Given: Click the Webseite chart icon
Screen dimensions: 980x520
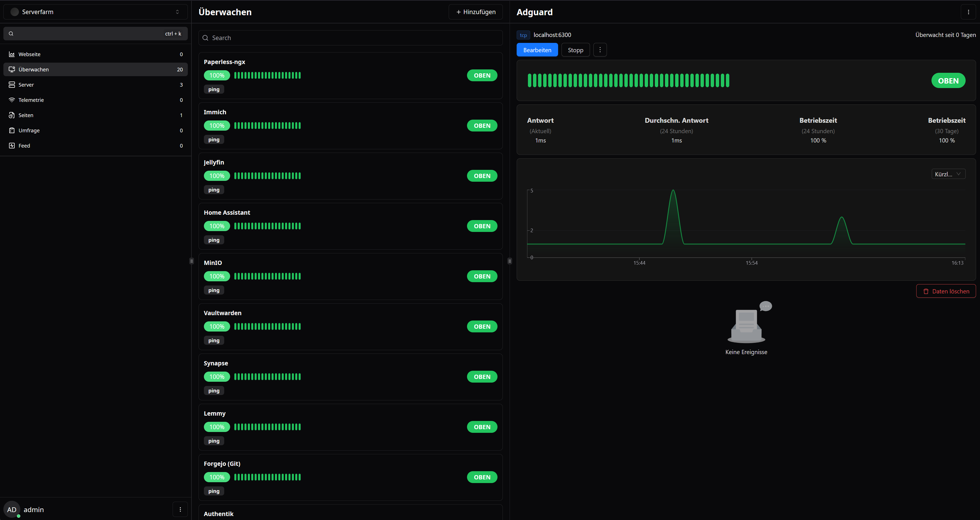Looking at the screenshot, I should (x=12, y=54).
